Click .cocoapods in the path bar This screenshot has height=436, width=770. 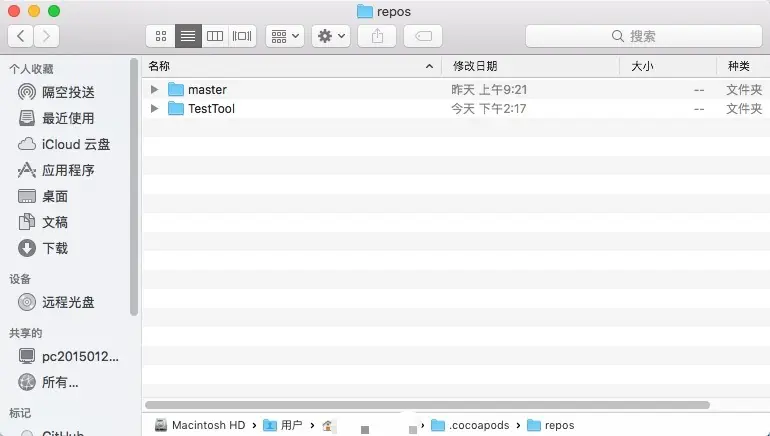tap(470, 425)
